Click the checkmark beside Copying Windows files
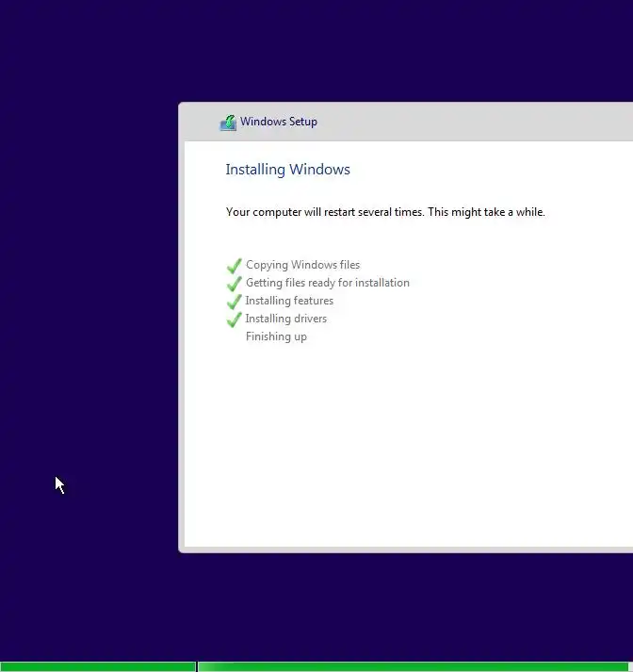Screen dimensions: 633x672 235,266
